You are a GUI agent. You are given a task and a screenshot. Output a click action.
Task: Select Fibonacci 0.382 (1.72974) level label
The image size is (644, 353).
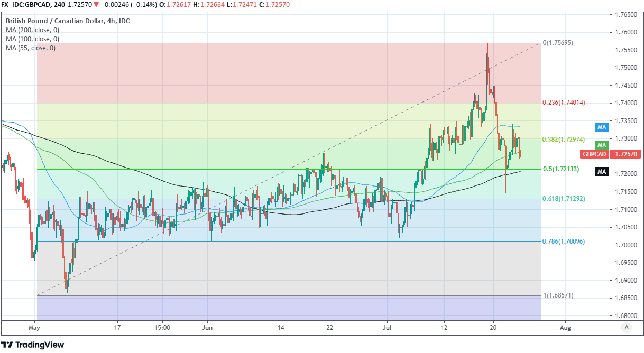tap(564, 140)
